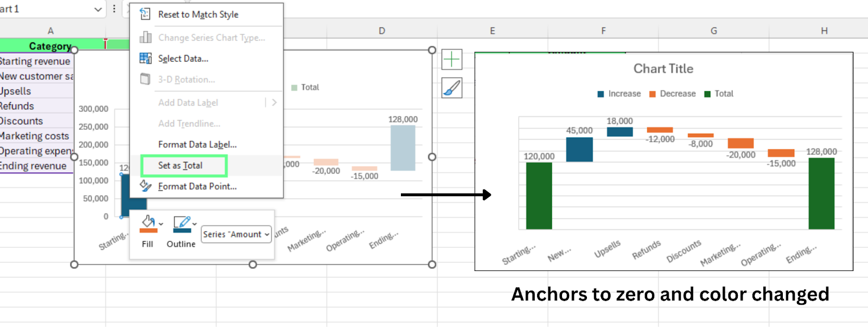Click the Refunds cell
The image size is (868, 327).
tap(36, 106)
